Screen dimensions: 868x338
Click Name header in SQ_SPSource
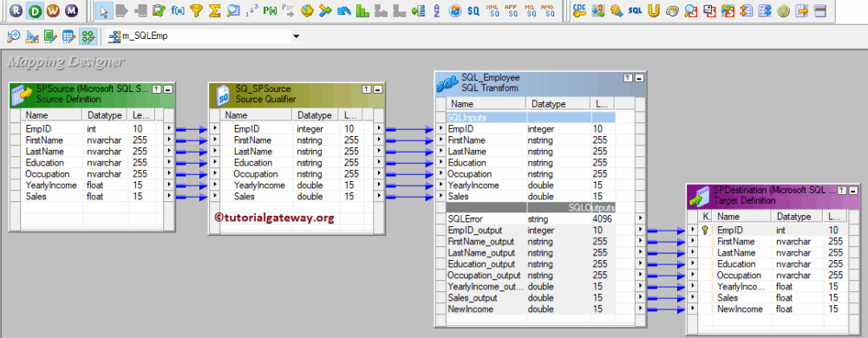tap(257, 115)
